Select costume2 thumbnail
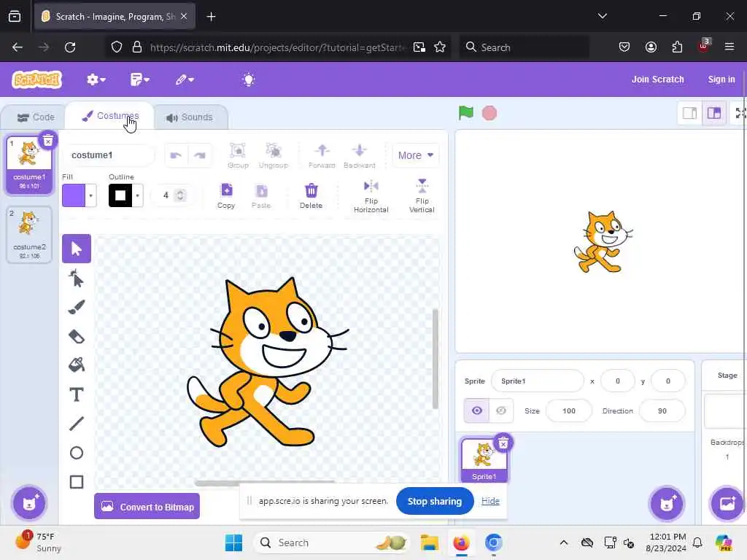Screen dimensions: 747x560 29,234
